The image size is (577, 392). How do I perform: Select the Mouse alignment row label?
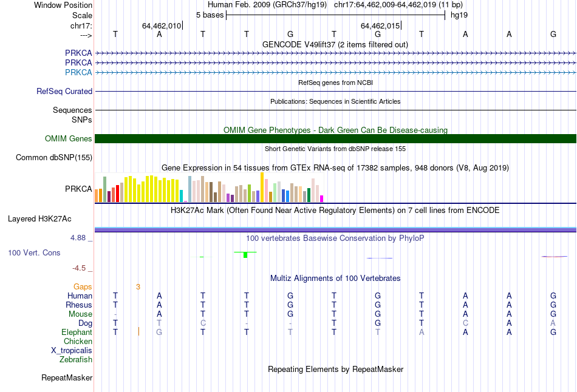coord(80,314)
